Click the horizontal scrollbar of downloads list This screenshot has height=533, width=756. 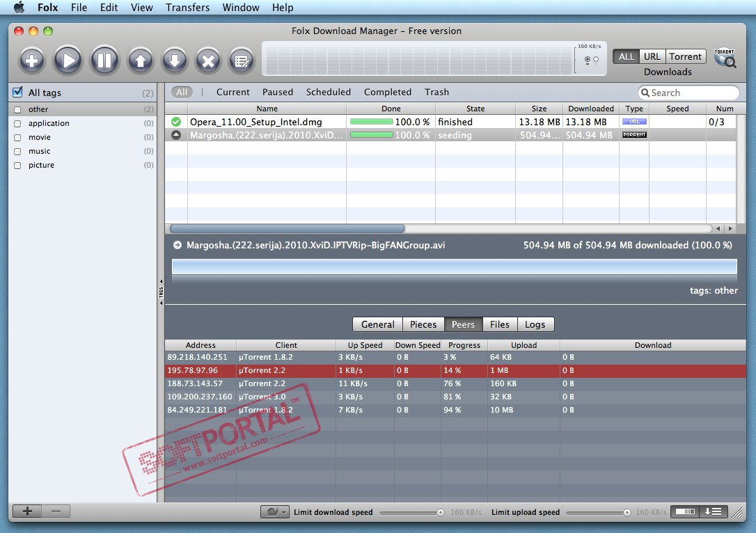[288, 228]
